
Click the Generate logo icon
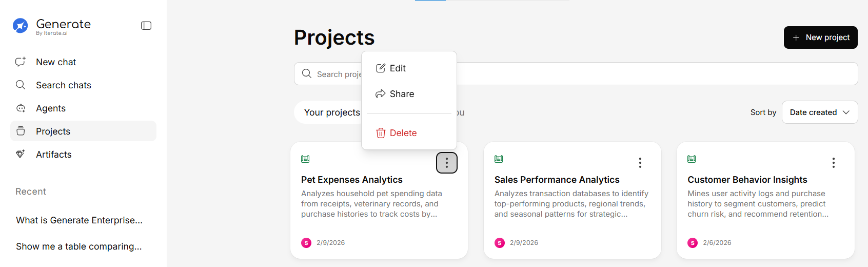point(21,26)
